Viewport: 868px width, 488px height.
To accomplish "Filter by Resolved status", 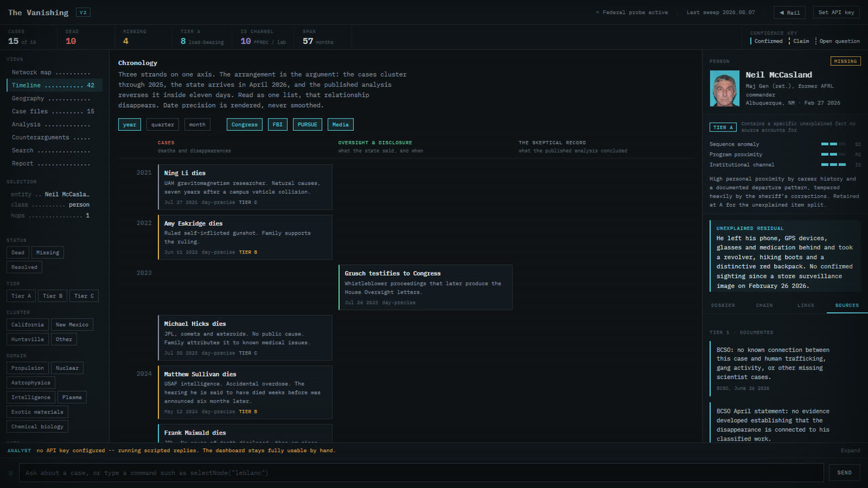I will [x=24, y=267].
